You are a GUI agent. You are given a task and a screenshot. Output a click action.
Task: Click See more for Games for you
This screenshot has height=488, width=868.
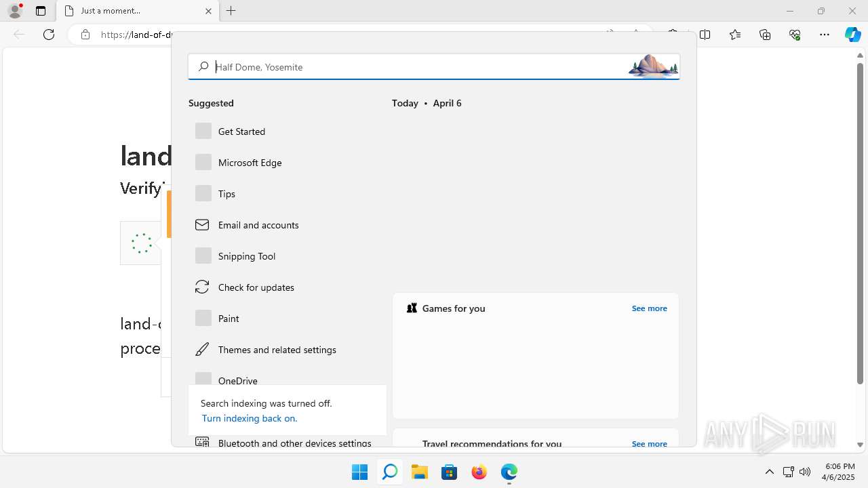click(649, 308)
